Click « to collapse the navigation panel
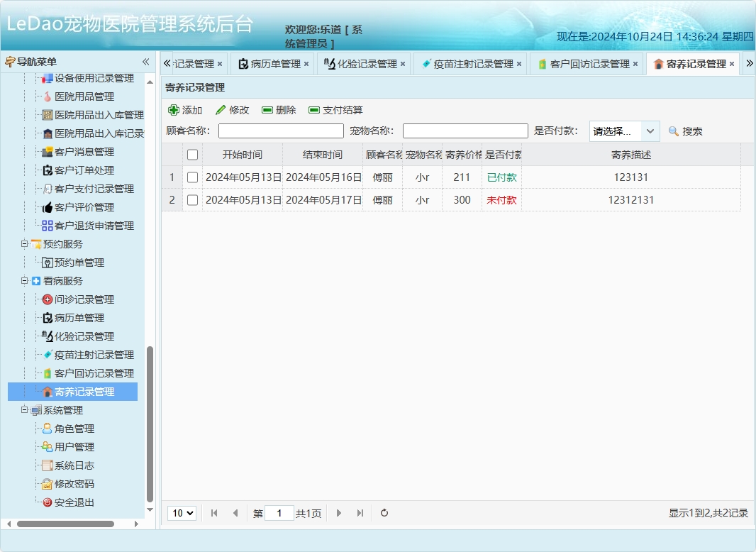This screenshot has height=552, width=756. 145,62
